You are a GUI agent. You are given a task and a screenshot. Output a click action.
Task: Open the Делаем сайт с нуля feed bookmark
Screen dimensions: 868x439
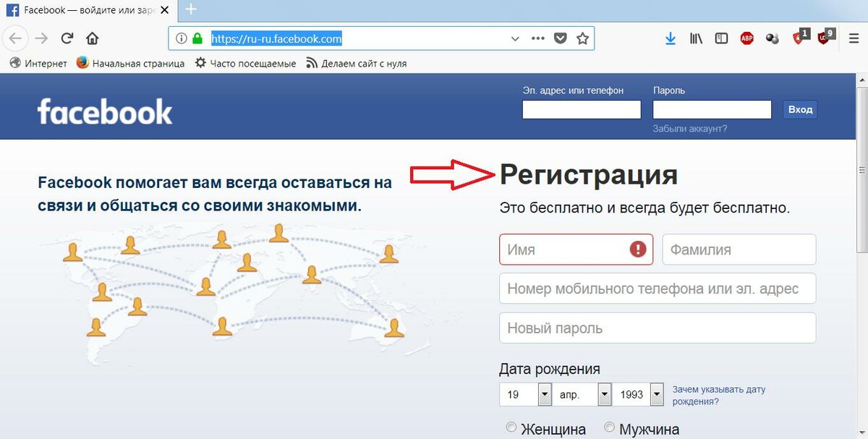pyautogui.click(x=356, y=63)
